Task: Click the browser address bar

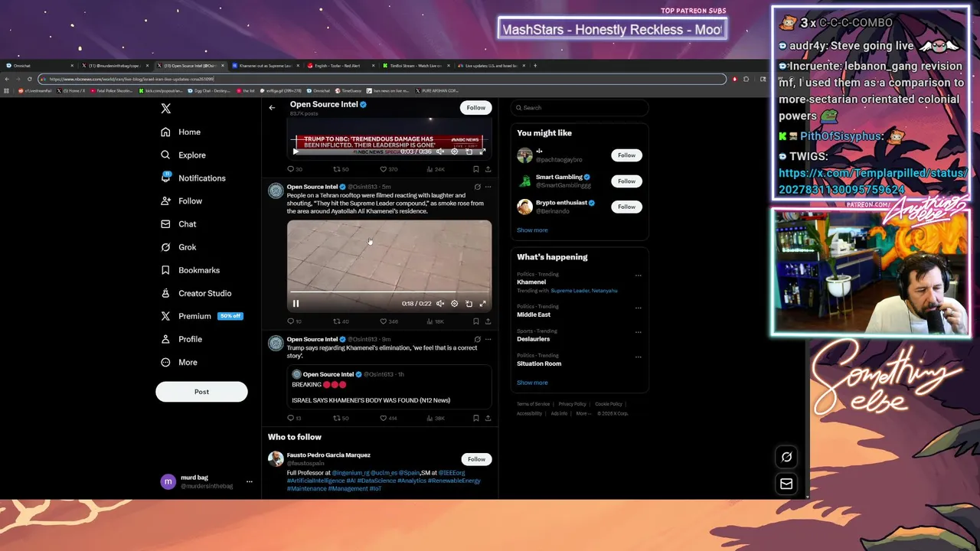Action: coord(383,79)
